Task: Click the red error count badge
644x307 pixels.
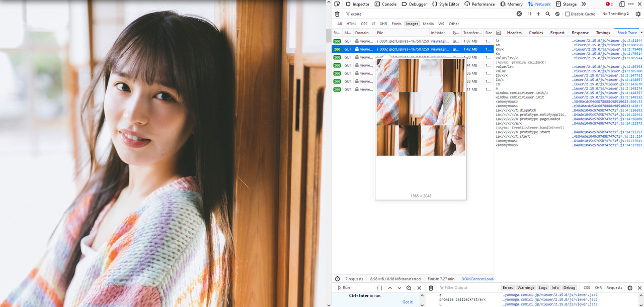Action: point(609,4)
